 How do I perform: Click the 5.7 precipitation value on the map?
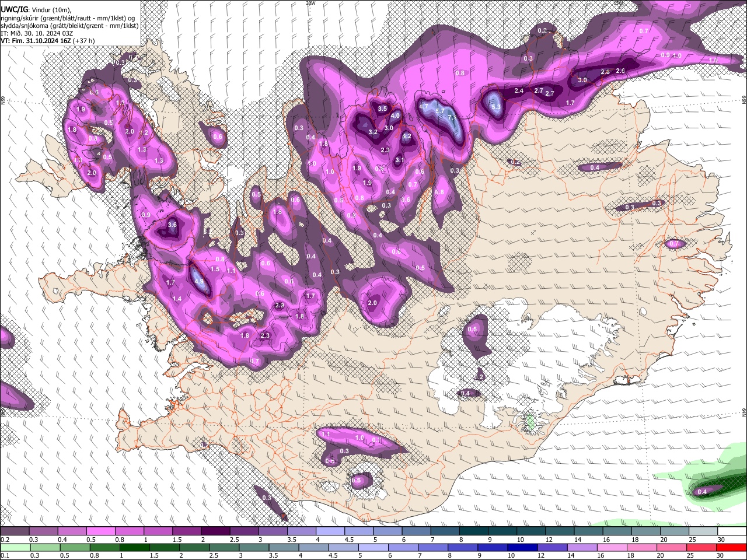coord(440,110)
